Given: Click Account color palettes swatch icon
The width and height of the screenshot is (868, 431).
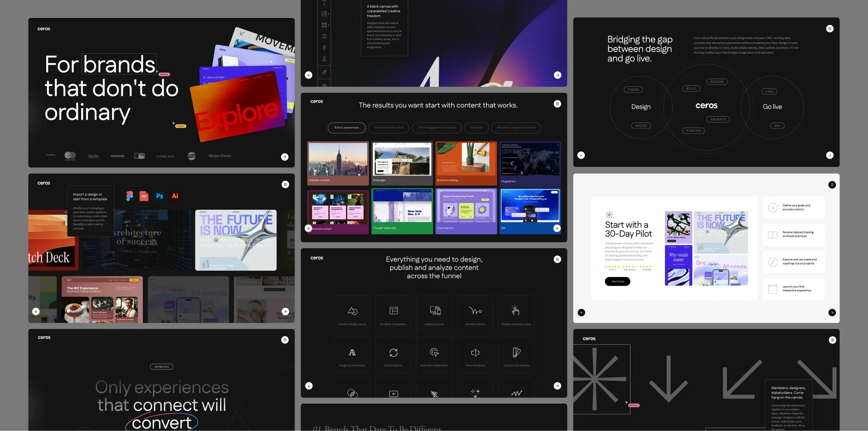Looking at the screenshot, I should coord(516,353).
